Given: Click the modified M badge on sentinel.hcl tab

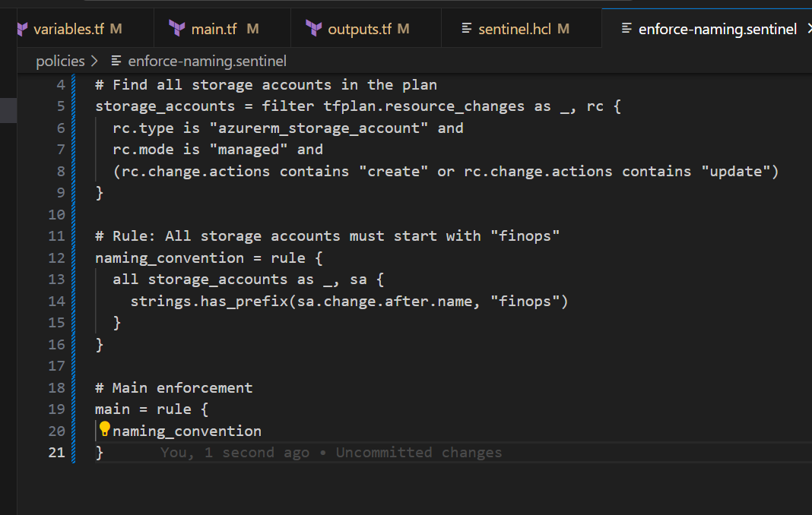Looking at the screenshot, I should coord(563,29).
